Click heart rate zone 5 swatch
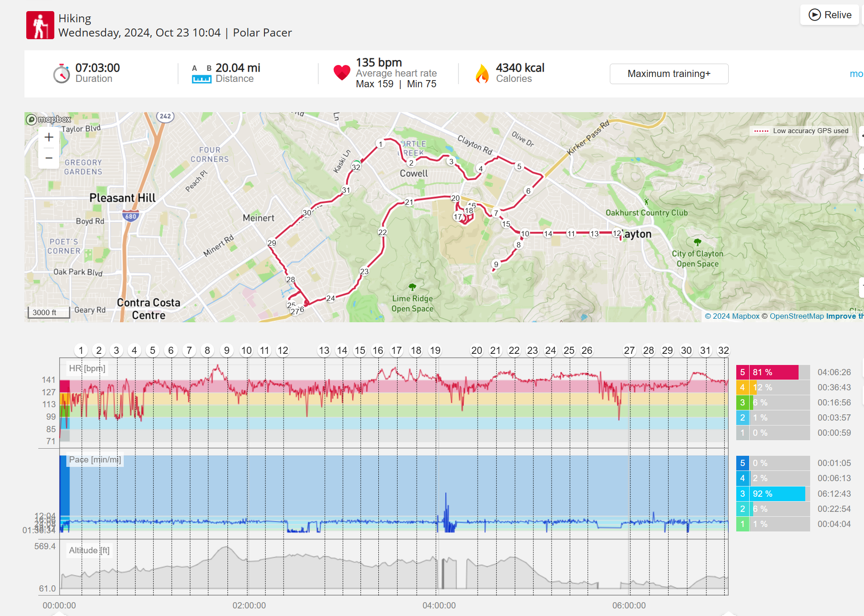Screen dimensions: 864x616 pyautogui.click(x=742, y=373)
